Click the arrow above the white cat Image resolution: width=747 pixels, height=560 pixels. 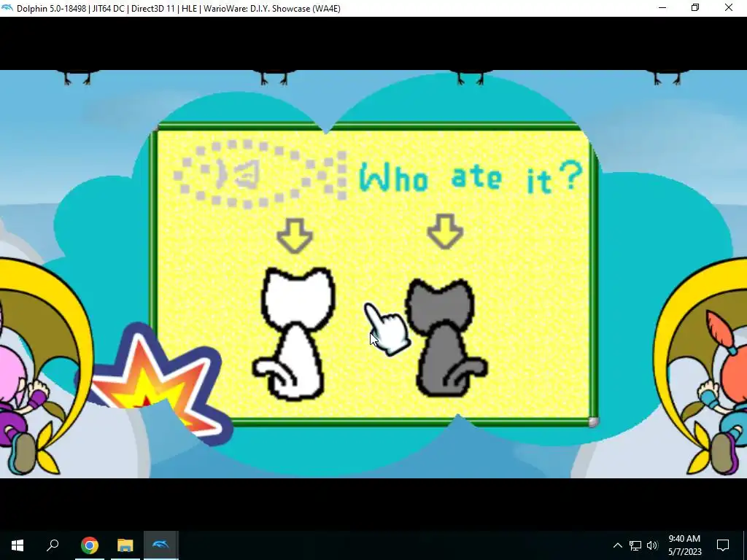pyautogui.click(x=295, y=236)
